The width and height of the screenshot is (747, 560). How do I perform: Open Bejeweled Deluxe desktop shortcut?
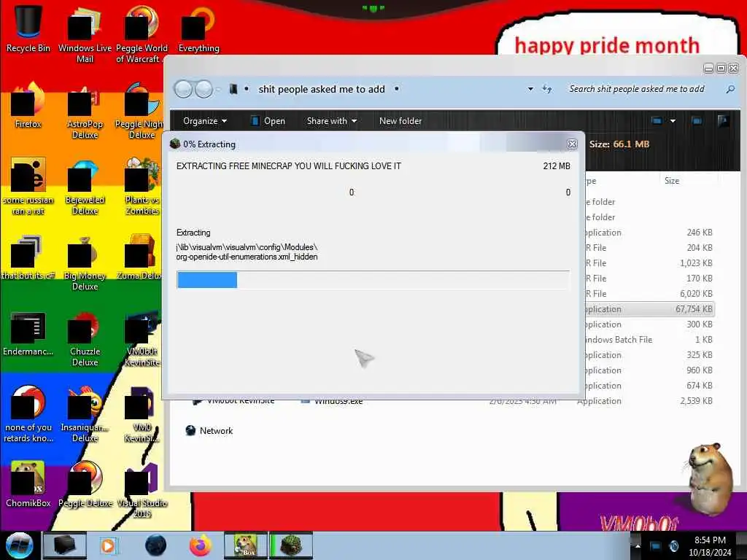tap(85, 186)
